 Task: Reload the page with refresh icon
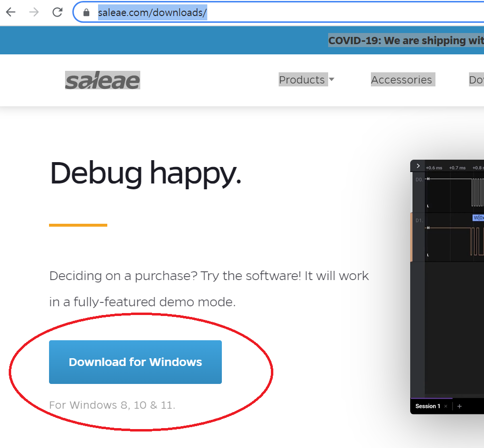point(57,12)
